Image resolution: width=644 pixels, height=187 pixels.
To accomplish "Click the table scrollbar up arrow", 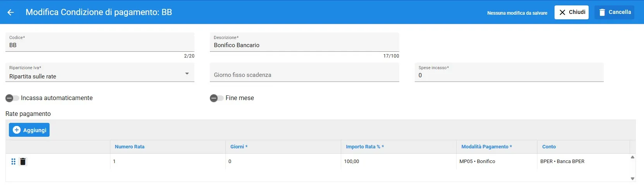I will coord(632,157).
